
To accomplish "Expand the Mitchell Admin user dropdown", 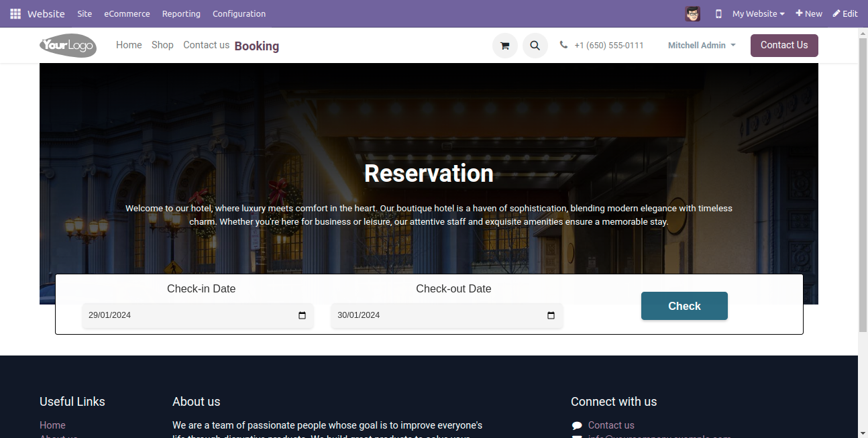I will 702,46.
